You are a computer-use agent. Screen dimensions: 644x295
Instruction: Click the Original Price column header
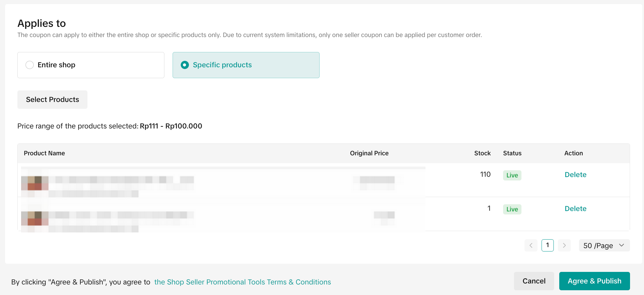tap(369, 153)
